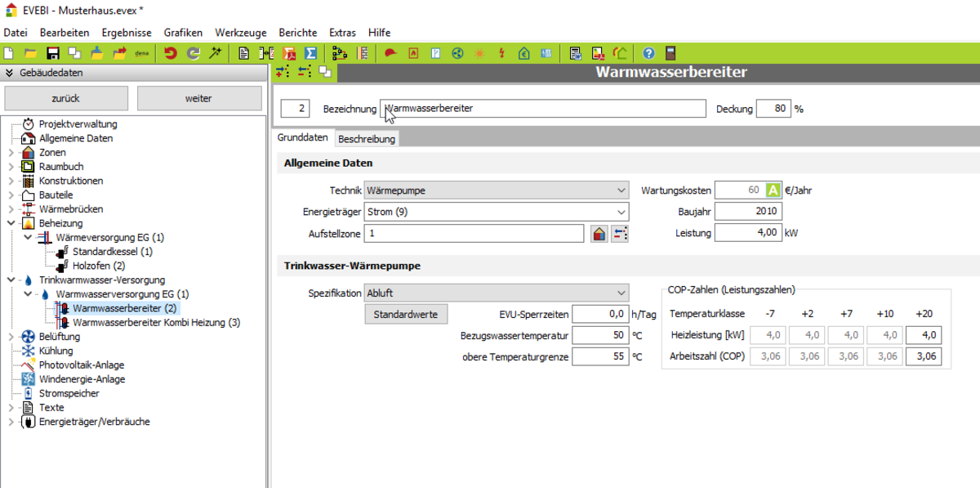Click the house with euro symbol icon
Image resolution: width=980 pixels, height=488 pixels.
pos(523,53)
